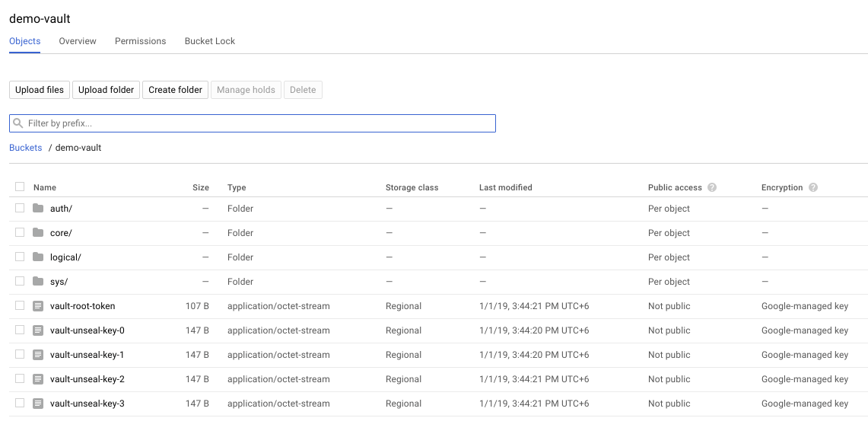Toggle the select-all checkbox in table header
The image size is (868, 434).
pyautogui.click(x=20, y=187)
